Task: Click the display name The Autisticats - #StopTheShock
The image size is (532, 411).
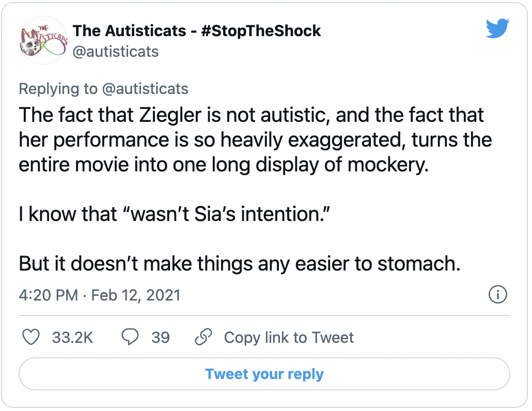Action: pyautogui.click(x=196, y=30)
